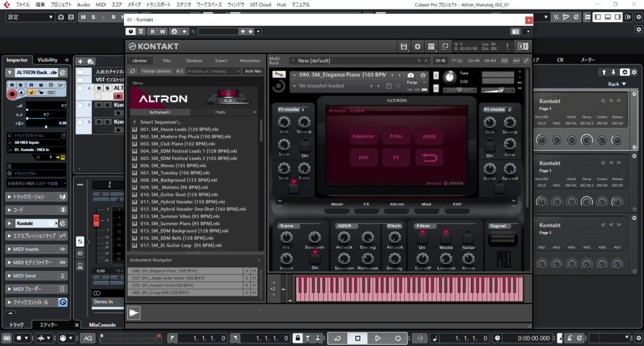This screenshot has height=346, width=644.
Task: Toggle the Filter On switch
Action: [423, 238]
